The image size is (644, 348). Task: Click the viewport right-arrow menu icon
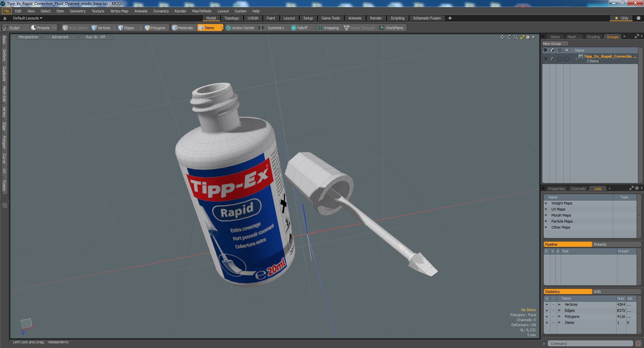533,37
